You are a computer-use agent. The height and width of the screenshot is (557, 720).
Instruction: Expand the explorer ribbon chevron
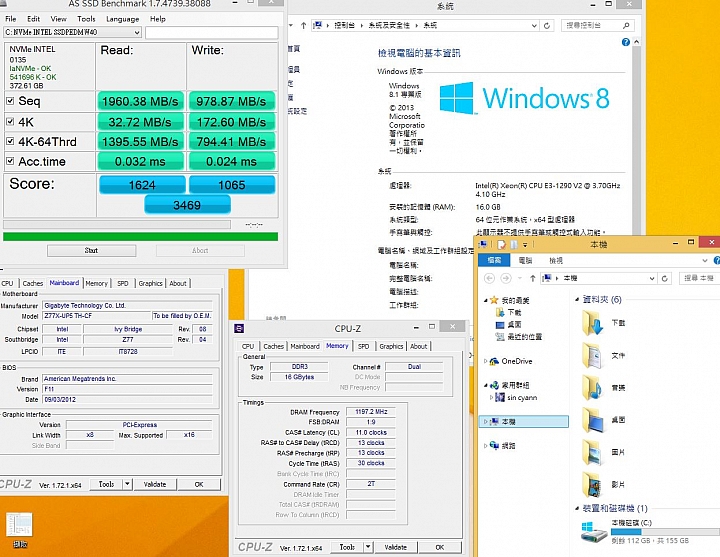[x=705, y=260]
